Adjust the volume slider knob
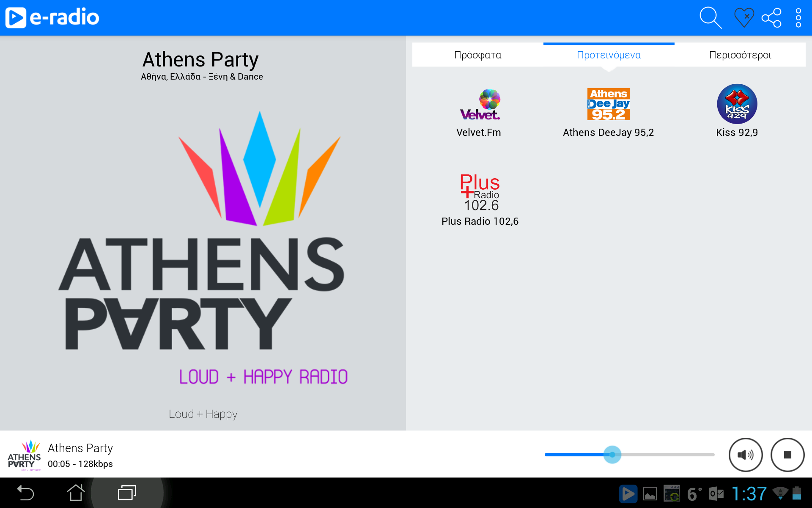 click(612, 455)
